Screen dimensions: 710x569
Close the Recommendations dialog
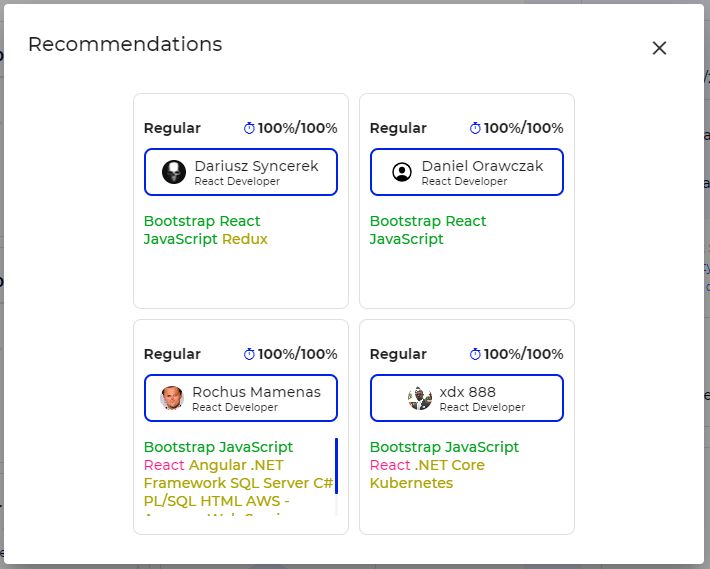(659, 48)
